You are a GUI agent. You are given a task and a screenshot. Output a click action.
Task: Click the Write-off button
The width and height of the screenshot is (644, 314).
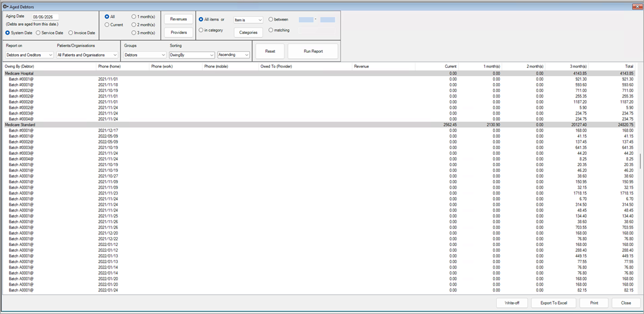tap(511, 303)
